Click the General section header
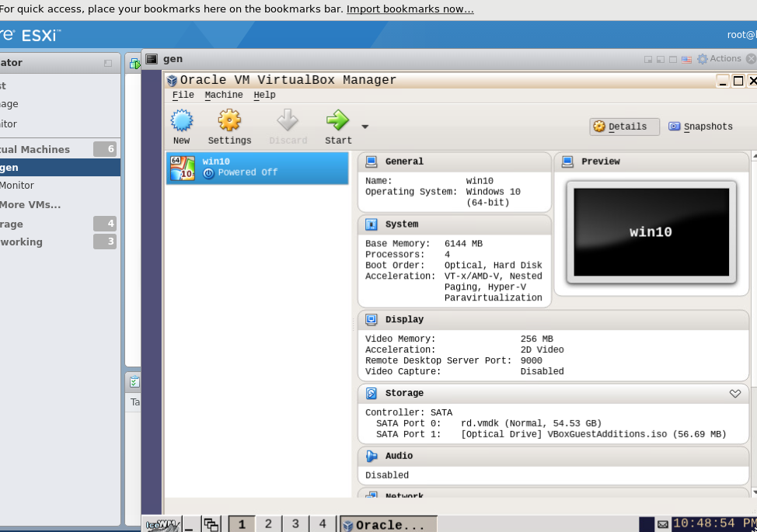Viewport: 757px width, 532px height. [455, 162]
